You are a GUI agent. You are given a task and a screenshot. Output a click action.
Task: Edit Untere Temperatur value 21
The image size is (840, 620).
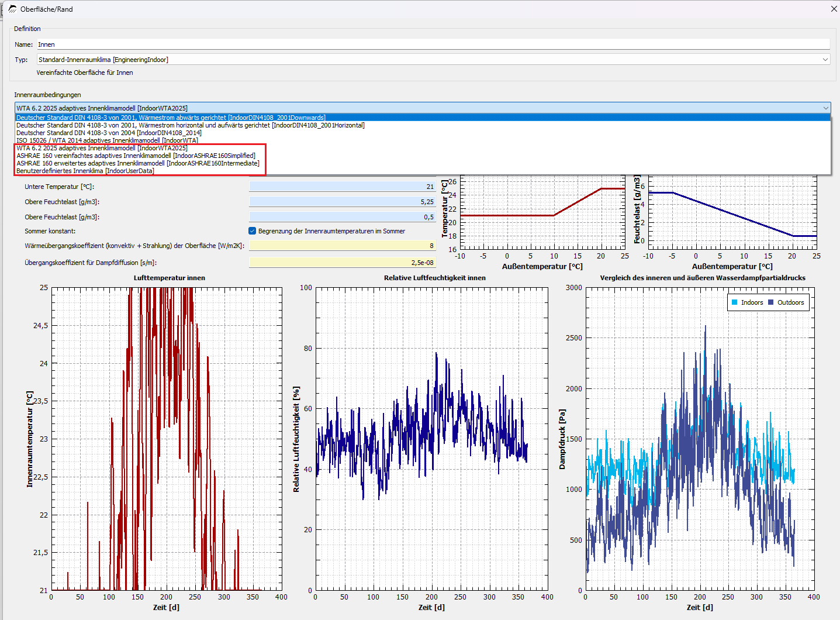(343, 187)
